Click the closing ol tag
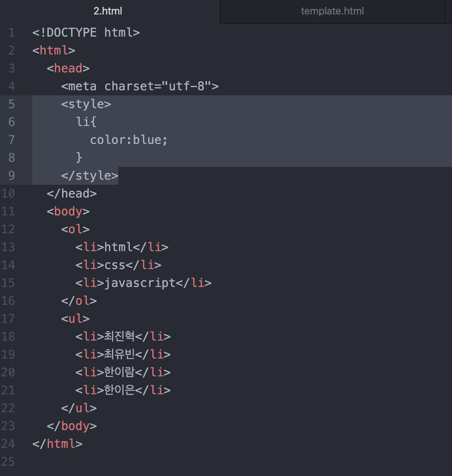 point(79,301)
